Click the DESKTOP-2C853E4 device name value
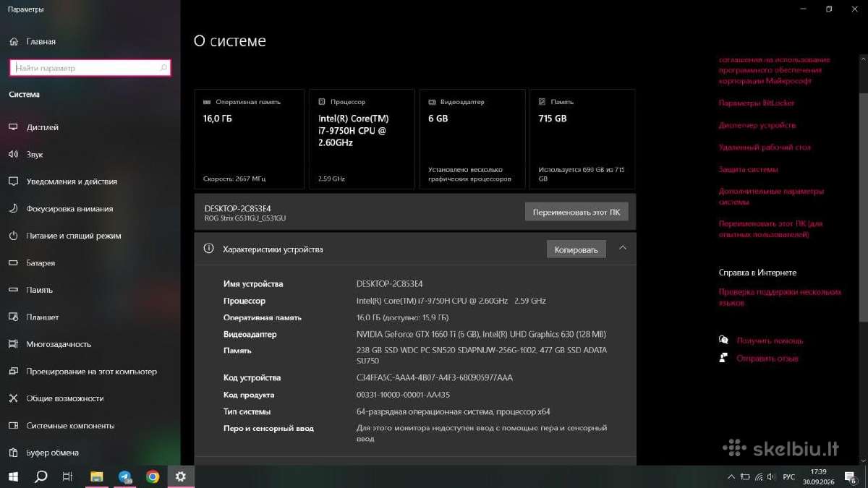 tap(389, 283)
